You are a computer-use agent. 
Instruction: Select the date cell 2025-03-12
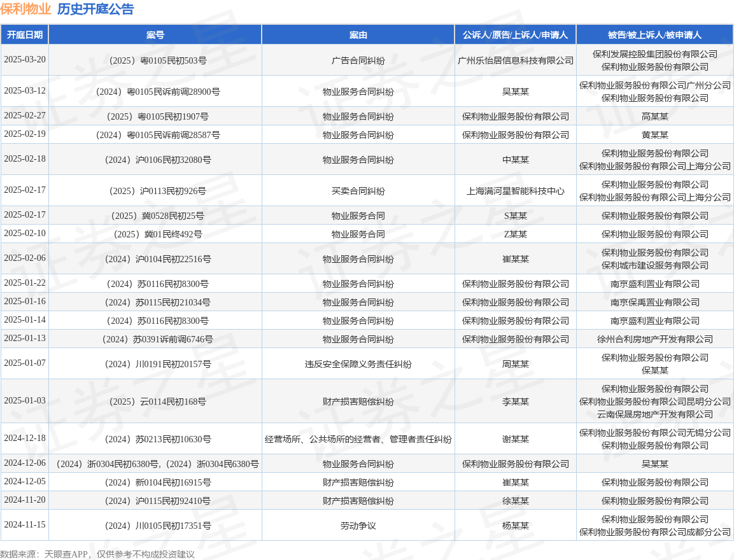click(x=25, y=91)
